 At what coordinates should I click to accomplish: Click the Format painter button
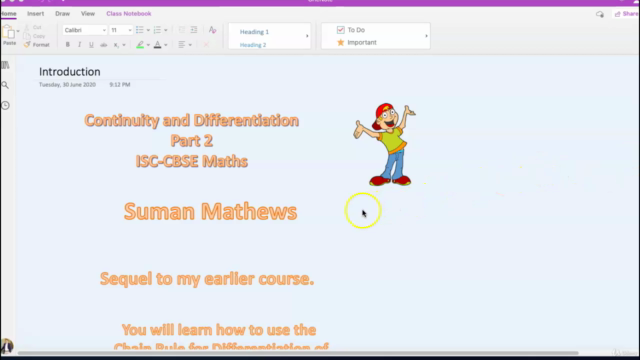(36, 45)
